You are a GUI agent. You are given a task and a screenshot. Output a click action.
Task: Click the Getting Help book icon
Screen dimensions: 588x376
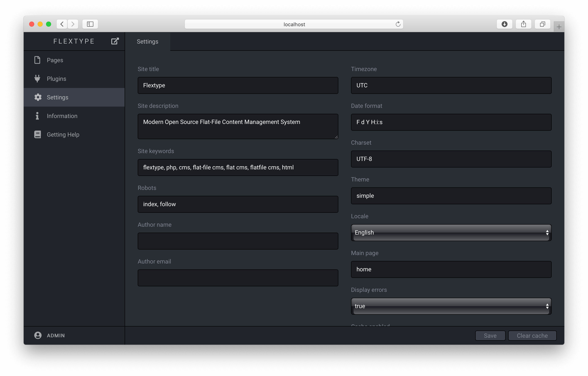37,134
